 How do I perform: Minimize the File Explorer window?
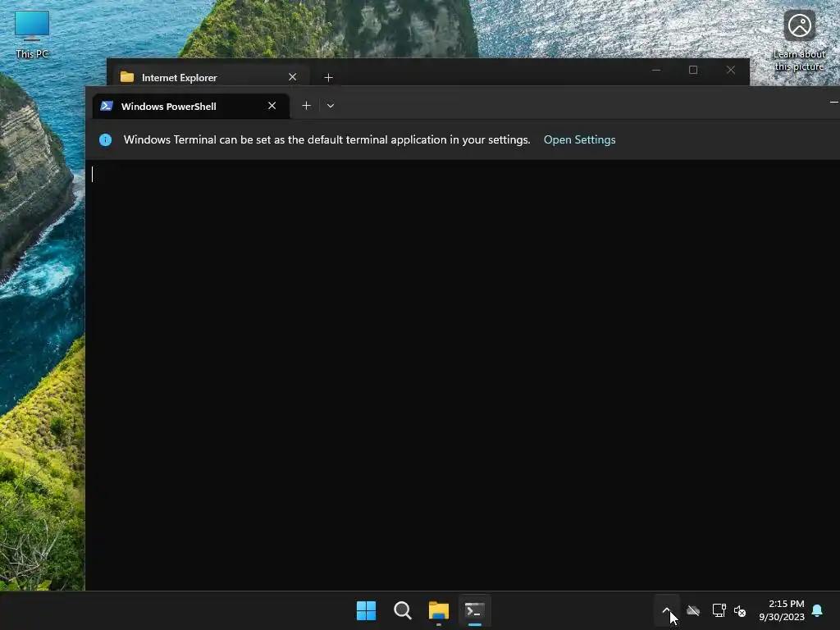(x=656, y=71)
